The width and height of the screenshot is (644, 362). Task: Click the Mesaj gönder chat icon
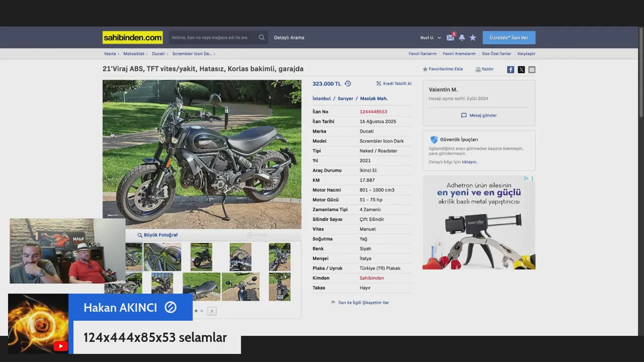coord(464,115)
